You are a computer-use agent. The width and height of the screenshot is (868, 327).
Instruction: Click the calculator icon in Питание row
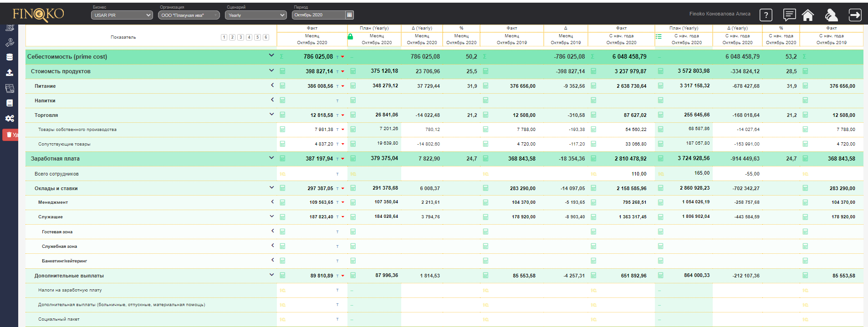tap(282, 86)
